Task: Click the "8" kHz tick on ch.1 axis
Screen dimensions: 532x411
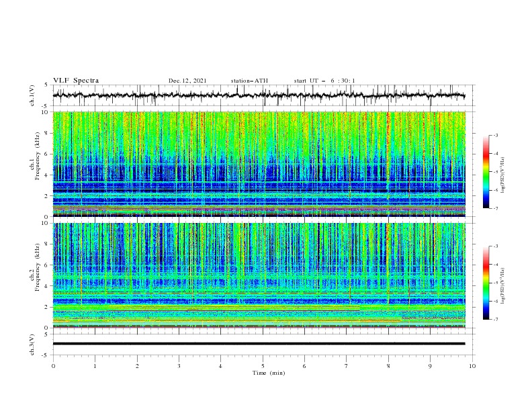Action: click(x=48, y=133)
